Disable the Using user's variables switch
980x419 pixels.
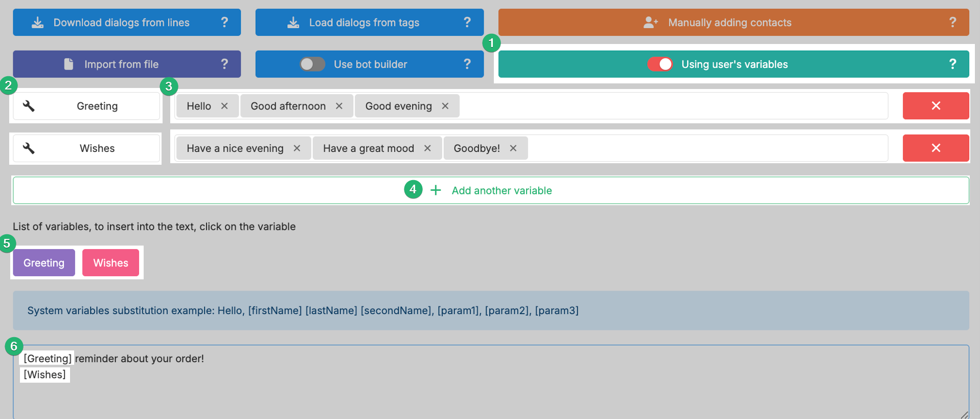(x=660, y=64)
